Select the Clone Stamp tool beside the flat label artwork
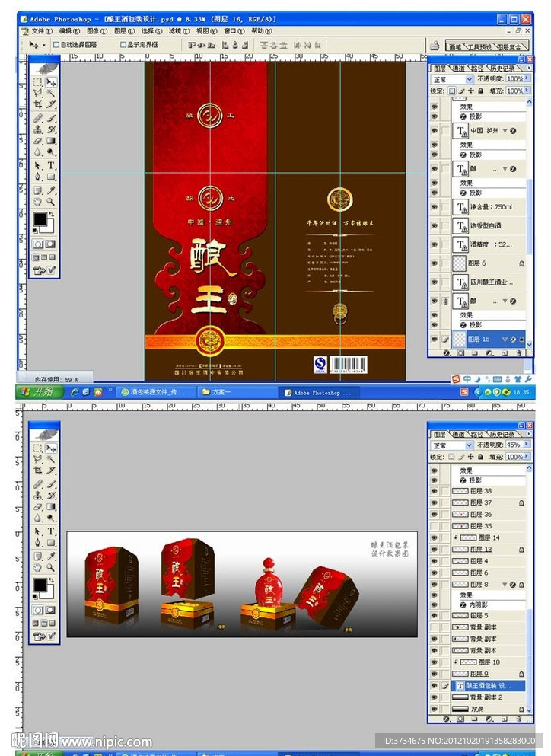 (38, 129)
